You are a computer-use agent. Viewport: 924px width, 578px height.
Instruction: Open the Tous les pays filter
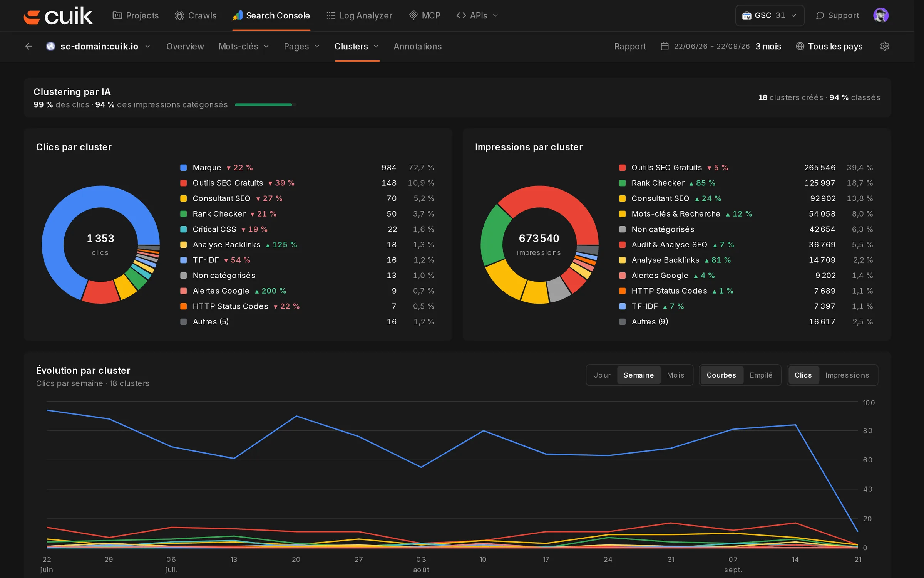tap(829, 46)
